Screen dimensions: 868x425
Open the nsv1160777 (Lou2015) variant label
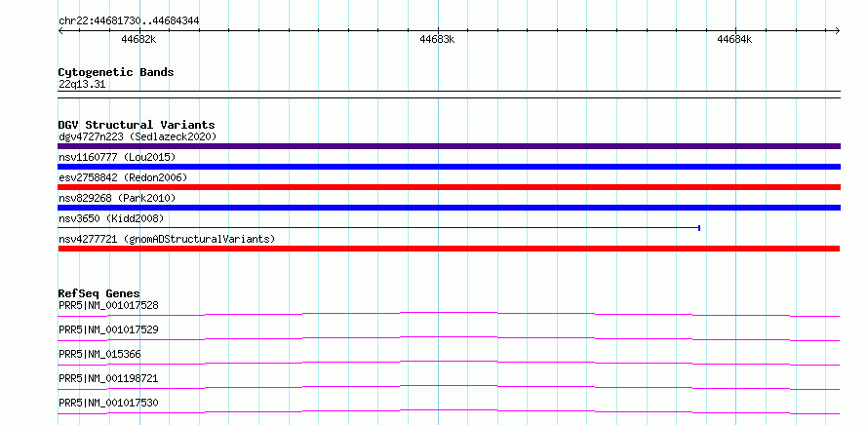click(x=117, y=157)
